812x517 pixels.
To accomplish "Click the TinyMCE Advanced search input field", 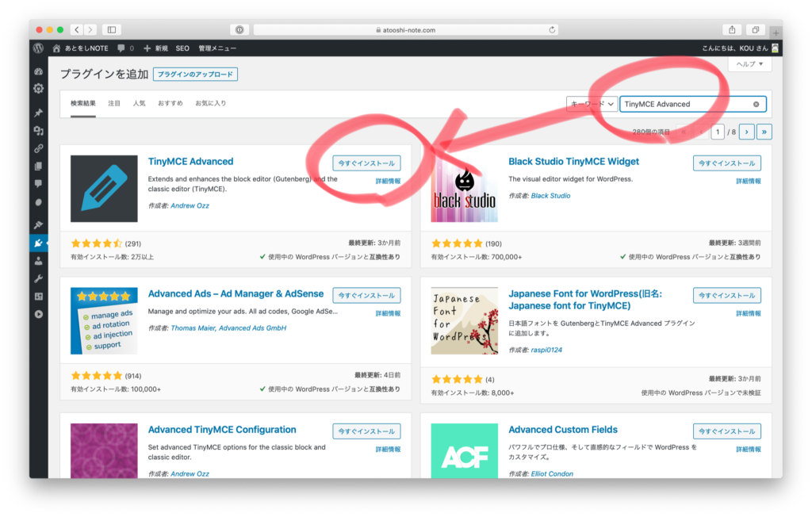I will tap(684, 104).
